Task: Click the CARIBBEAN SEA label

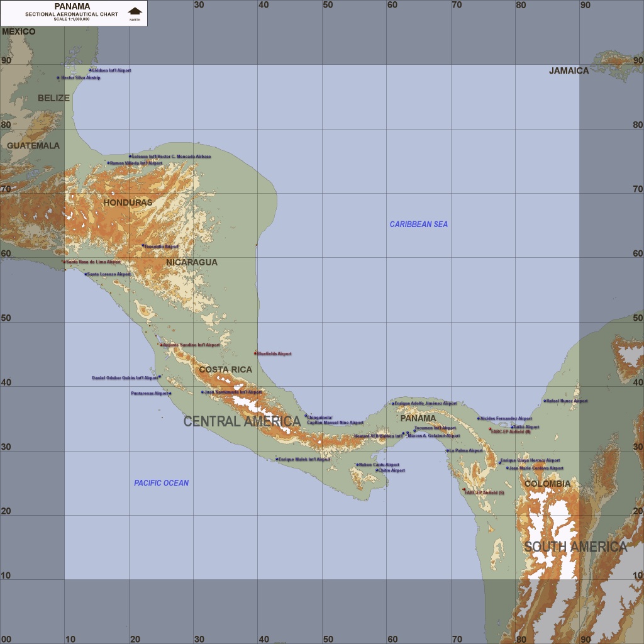Action: click(418, 225)
